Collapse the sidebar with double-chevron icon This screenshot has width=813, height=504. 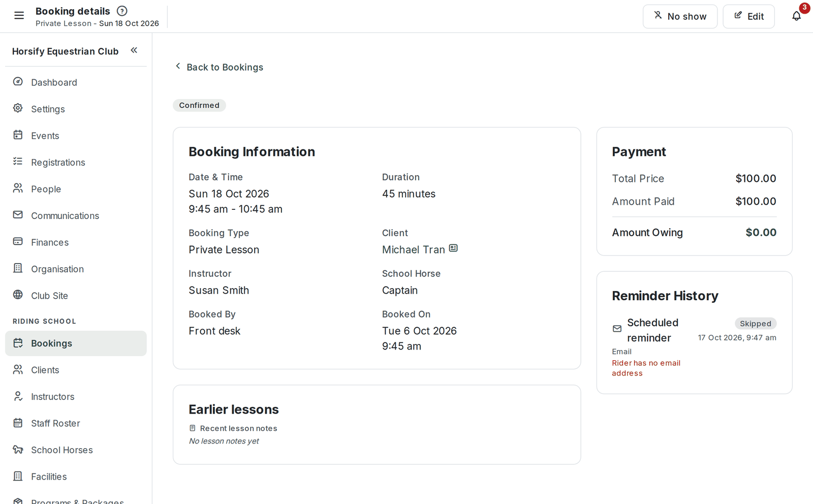(x=134, y=50)
